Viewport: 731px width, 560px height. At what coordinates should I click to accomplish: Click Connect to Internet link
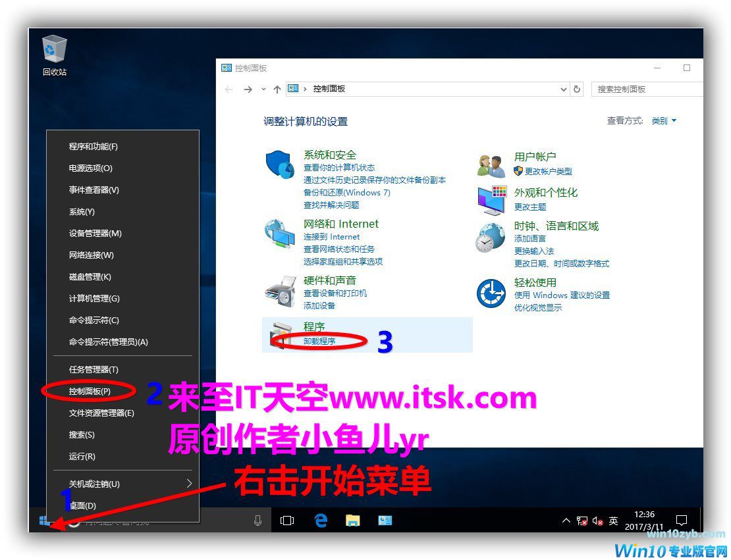pos(331,237)
